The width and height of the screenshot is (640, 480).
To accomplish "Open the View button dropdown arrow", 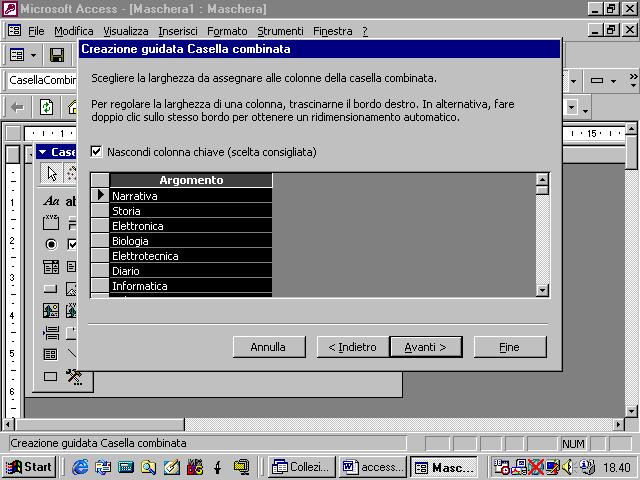I will [33, 55].
